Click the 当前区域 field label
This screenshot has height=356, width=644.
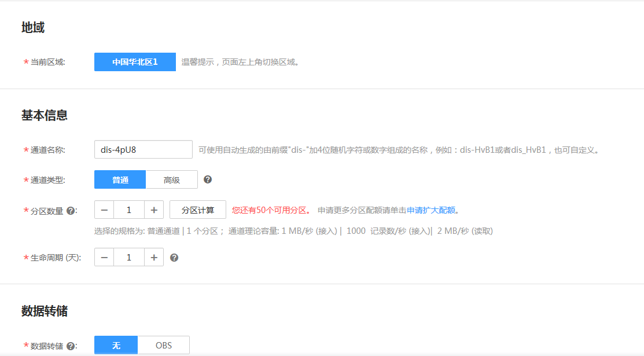47,62
